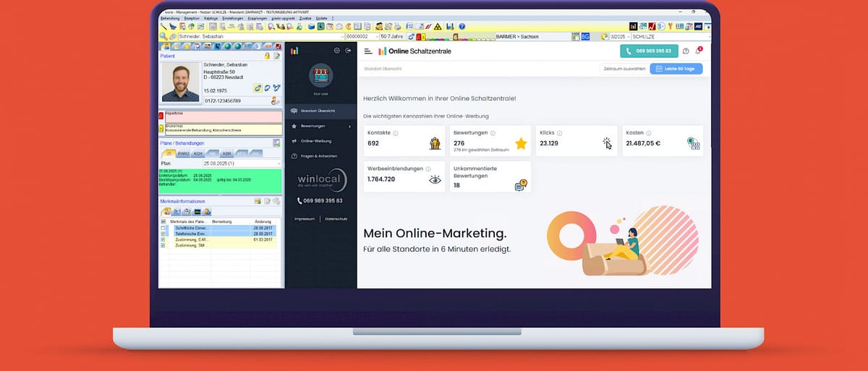This screenshot has height=371, width=868.
Task: Click the help circle icon in web header
Action: pyautogui.click(x=686, y=51)
